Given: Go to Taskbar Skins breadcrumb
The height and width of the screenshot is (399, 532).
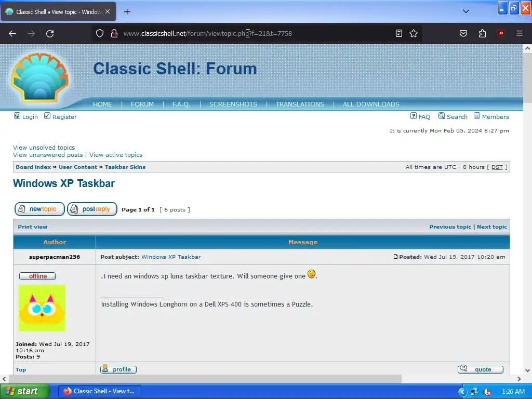Looking at the screenshot, I should point(125,167).
